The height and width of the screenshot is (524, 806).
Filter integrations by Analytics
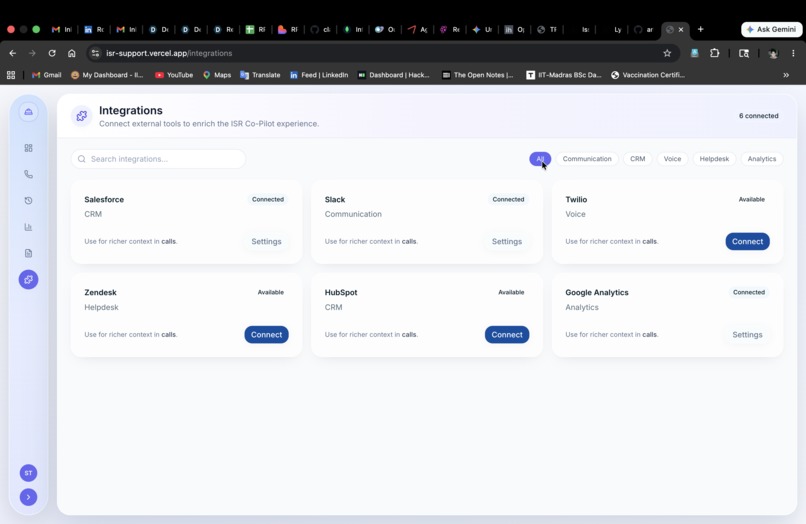762,159
